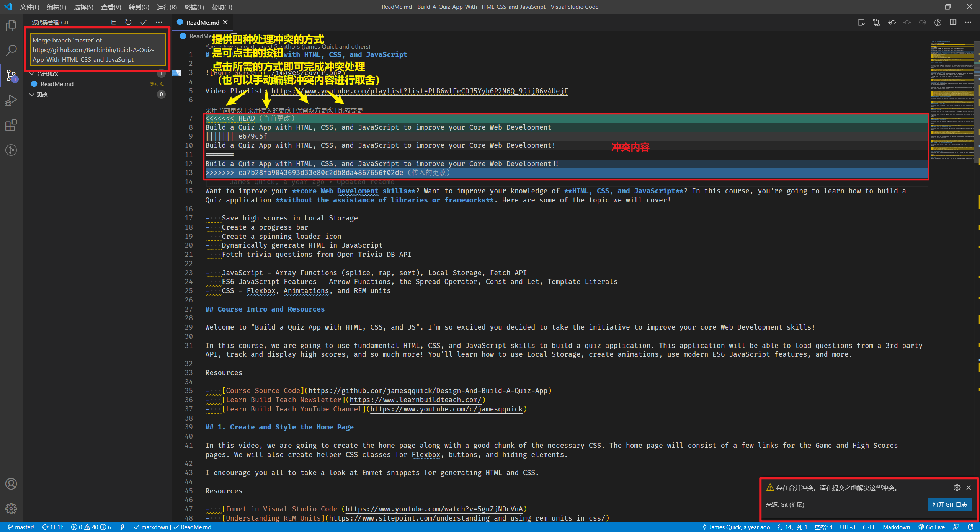This screenshot has width=980, height=532.
Task: Open next revision changes icon
Action: (x=922, y=22)
